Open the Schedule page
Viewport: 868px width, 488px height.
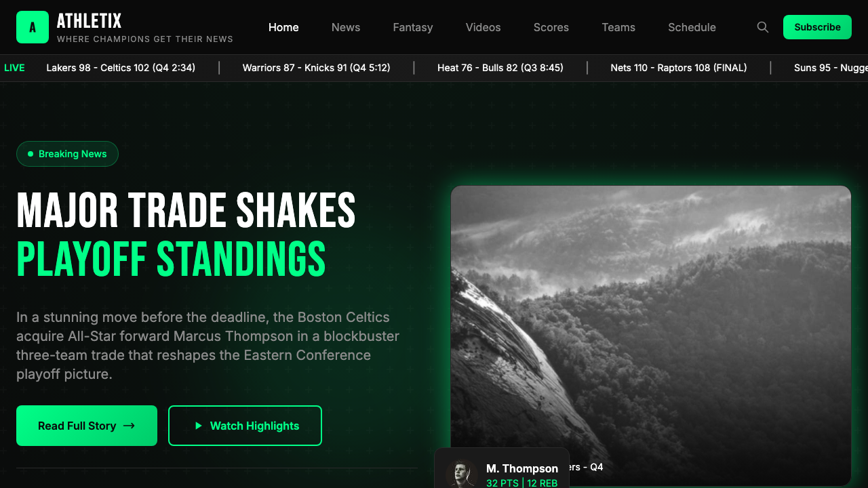[692, 27]
